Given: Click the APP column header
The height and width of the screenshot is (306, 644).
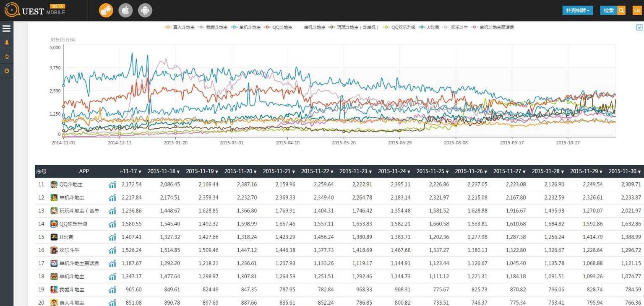Looking at the screenshot, I should (83, 171).
